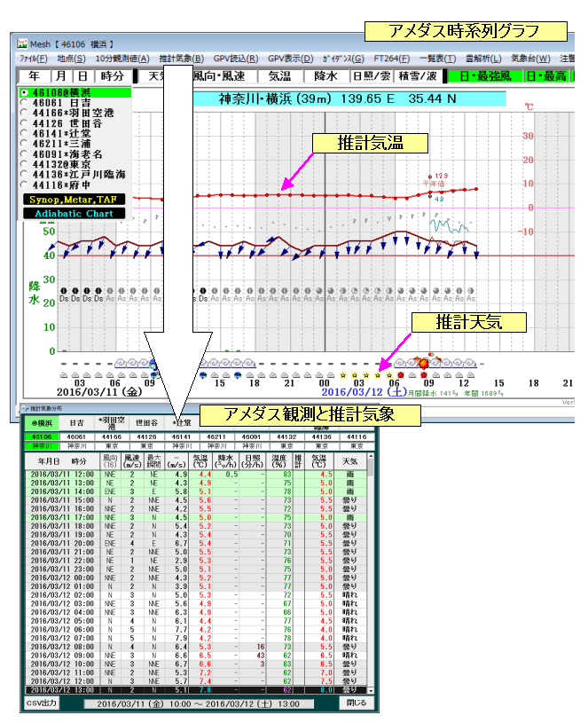Select station 44126 世田谷 radio button

point(25,122)
